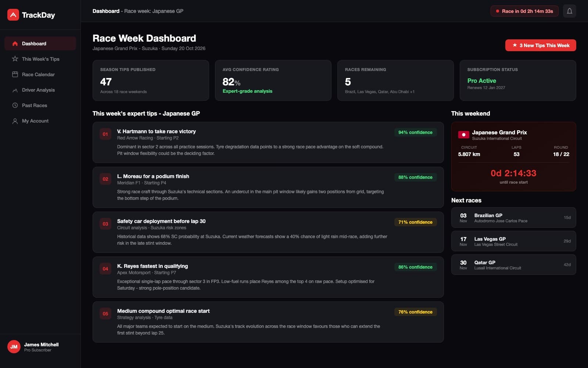This screenshot has width=588, height=368.
Task: Click the Race in 0d 2h 14m countdown pill
Action: point(524,11)
